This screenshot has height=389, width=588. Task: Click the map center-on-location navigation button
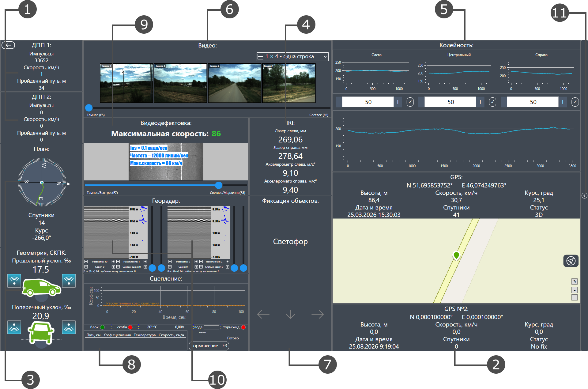[x=571, y=261]
